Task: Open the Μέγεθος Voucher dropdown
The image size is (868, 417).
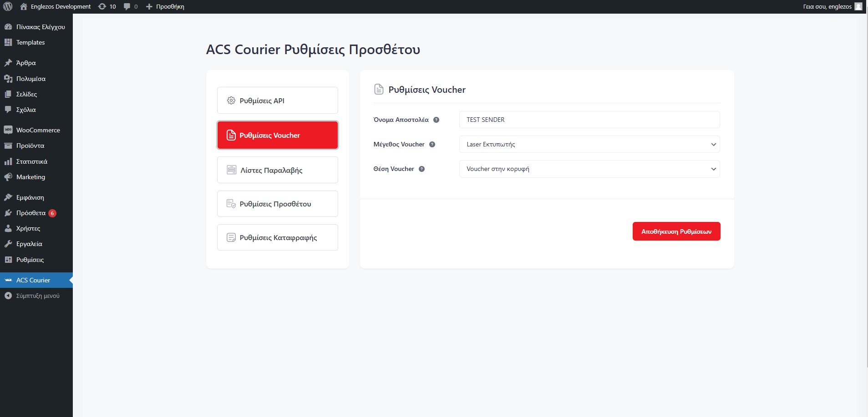Action: click(x=589, y=144)
